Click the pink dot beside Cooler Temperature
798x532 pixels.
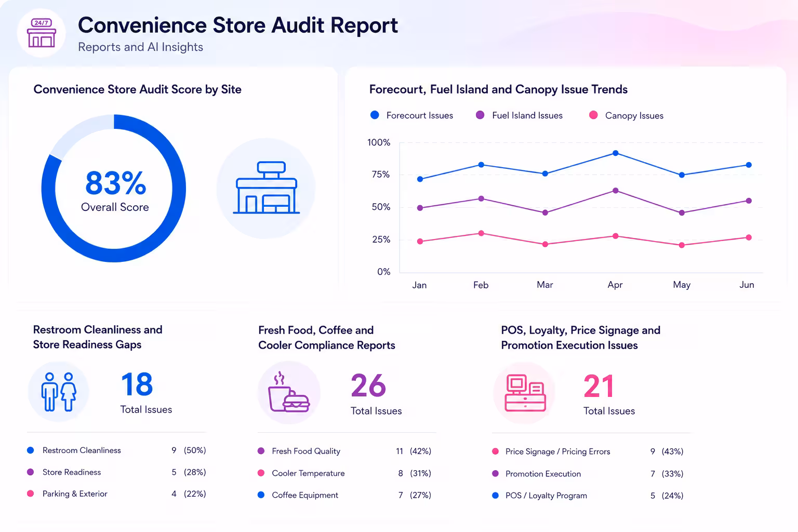click(x=261, y=473)
